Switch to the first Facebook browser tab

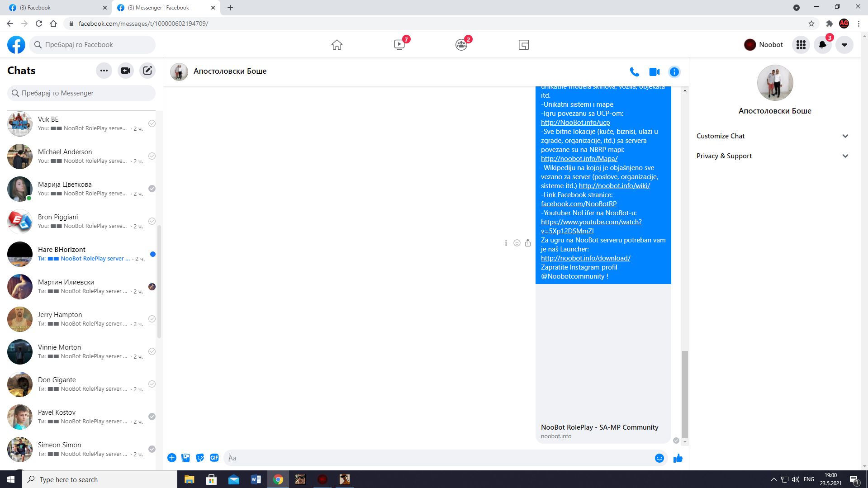coord(57,8)
